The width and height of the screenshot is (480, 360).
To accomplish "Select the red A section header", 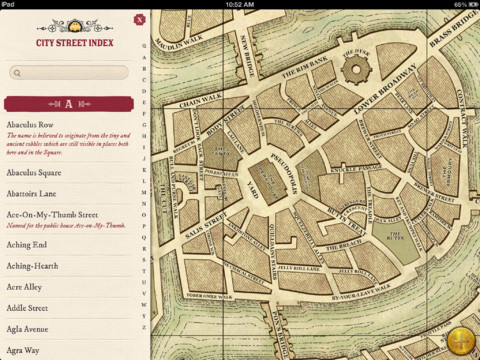I will point(69,104).
